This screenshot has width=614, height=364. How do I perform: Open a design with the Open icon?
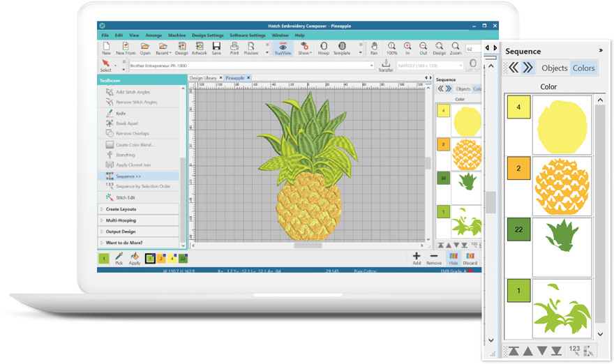point(145,49)
